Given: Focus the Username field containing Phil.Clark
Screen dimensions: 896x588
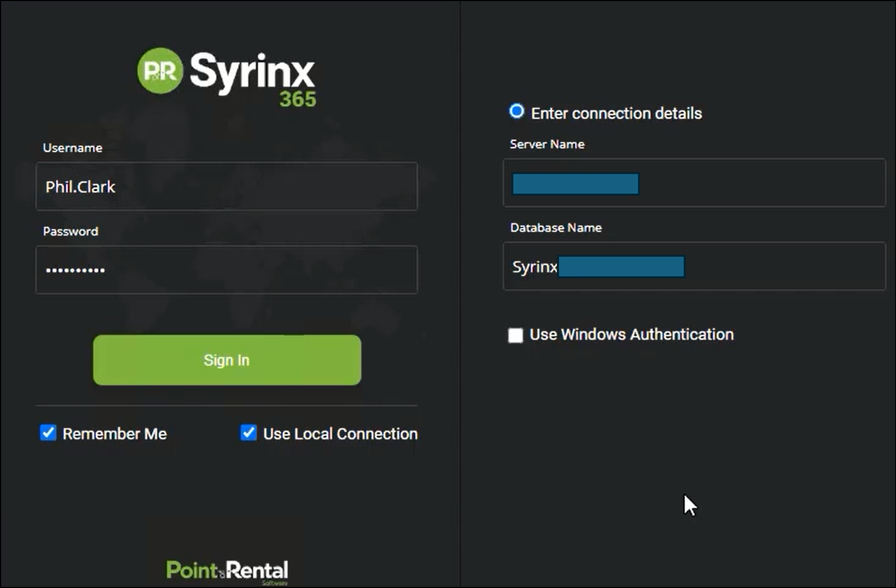Looking at the screenshot, I should (x=226, y=187).
